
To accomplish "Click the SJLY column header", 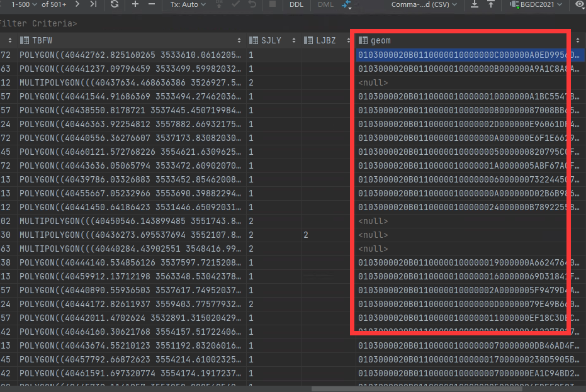I will click(x=271, y=40).
